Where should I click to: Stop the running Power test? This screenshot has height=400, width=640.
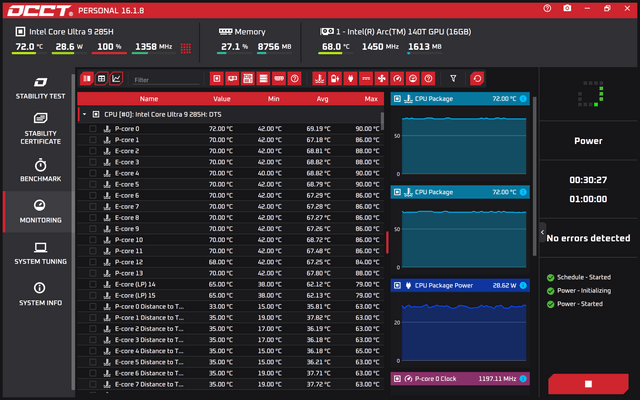[588, 384]
